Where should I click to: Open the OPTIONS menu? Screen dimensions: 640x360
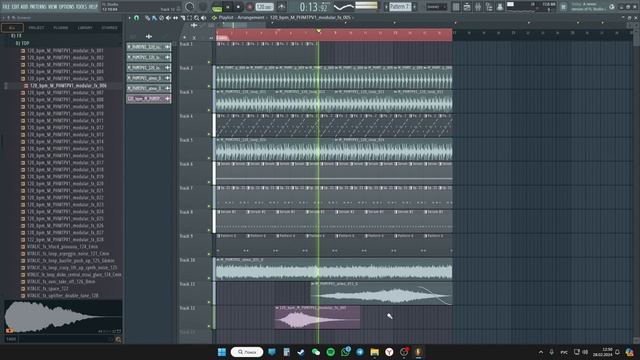pos(68,7)
